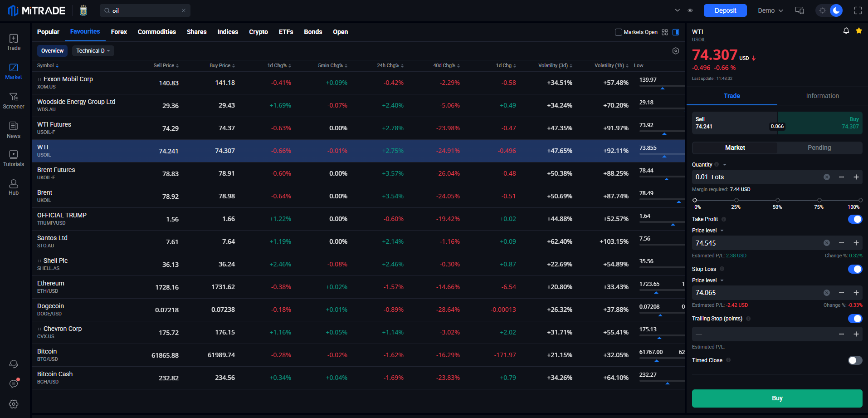
Task: Set margin slider to 100%
Action: click(x=860, y=200)
